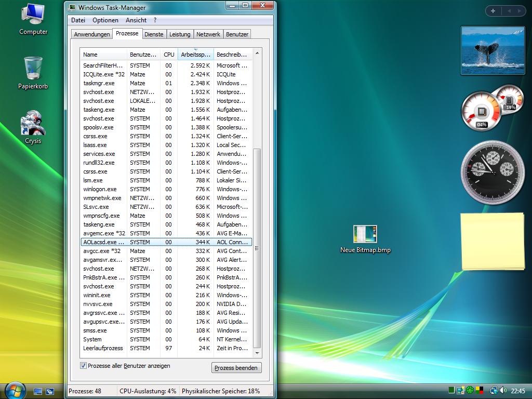Click the process list scrollbar thumb
The height and width of the screenshot is (399, 532).
coord(257,248)
